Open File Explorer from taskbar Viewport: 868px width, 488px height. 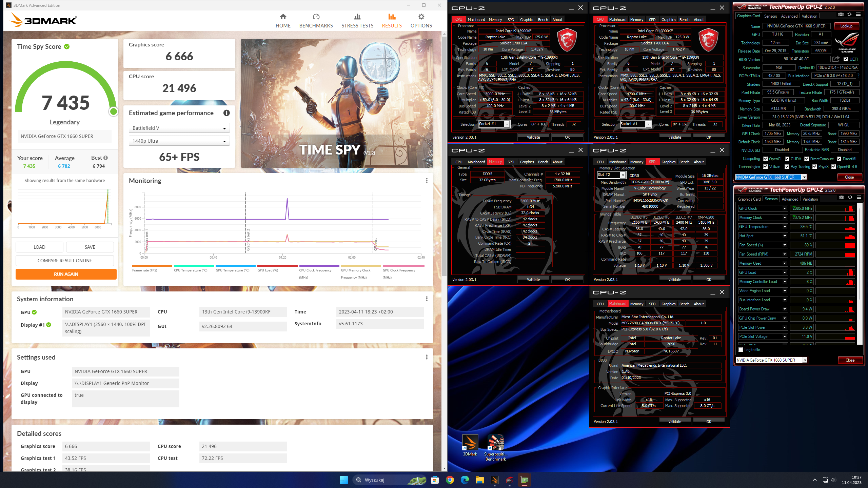click(x=479, y=480)
